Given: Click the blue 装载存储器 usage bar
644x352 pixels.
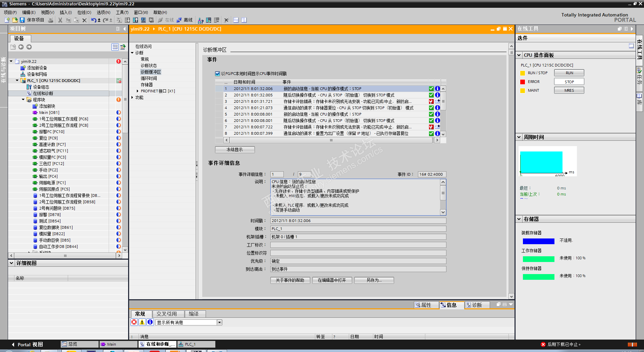Looking at the screenshot, I should click(x=539, y=241).
